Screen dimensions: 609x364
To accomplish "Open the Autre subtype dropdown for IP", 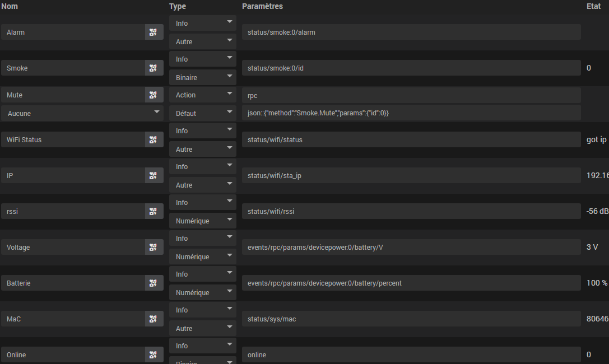I will 203,185.
